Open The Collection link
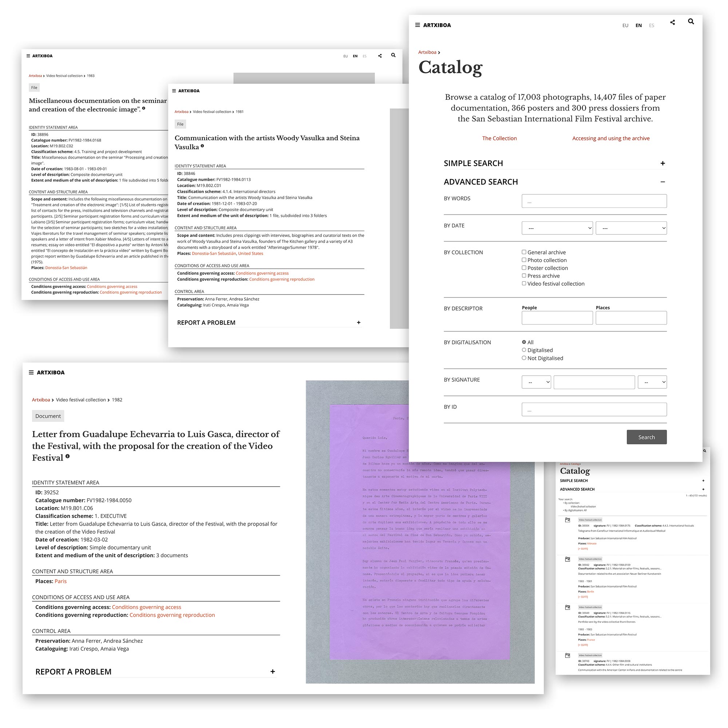728x728 pixels. coord(499,138)
